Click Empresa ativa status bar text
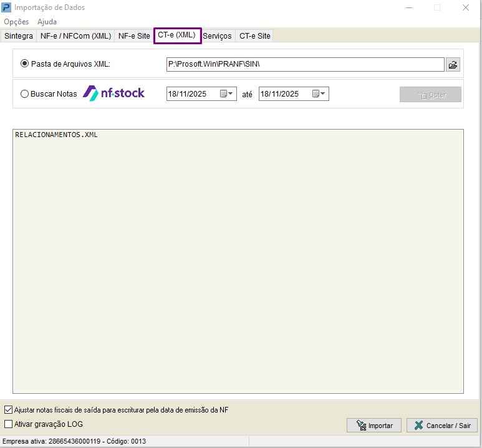Image resolution: width=482 pixels, height=448 pixels. click(x=74, y=442)
